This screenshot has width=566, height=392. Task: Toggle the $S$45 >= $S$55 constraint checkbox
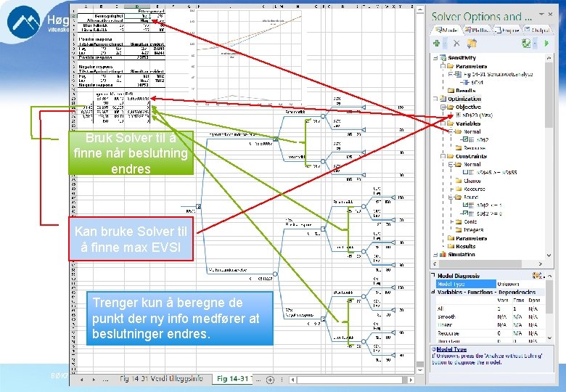coord(466,173)
